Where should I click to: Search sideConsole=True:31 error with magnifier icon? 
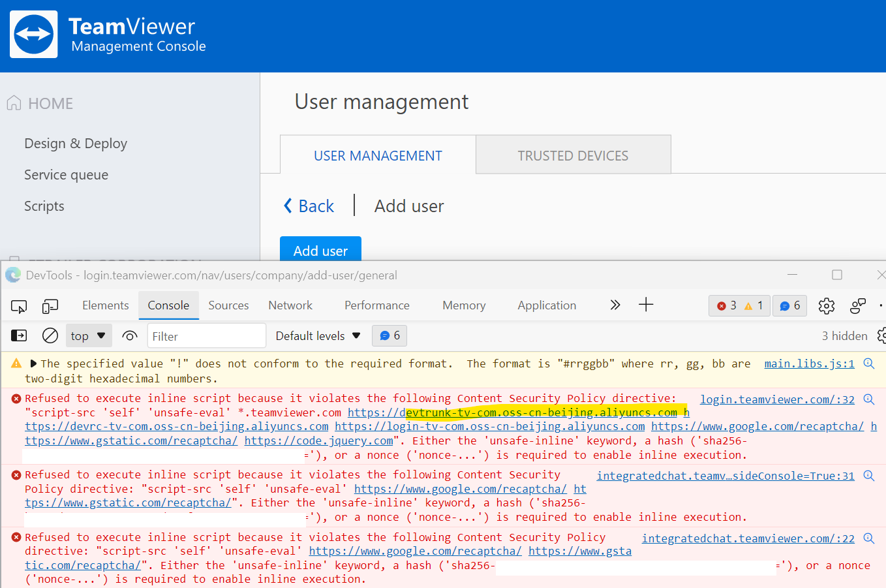pyautogui.click(x=869, y=476)
